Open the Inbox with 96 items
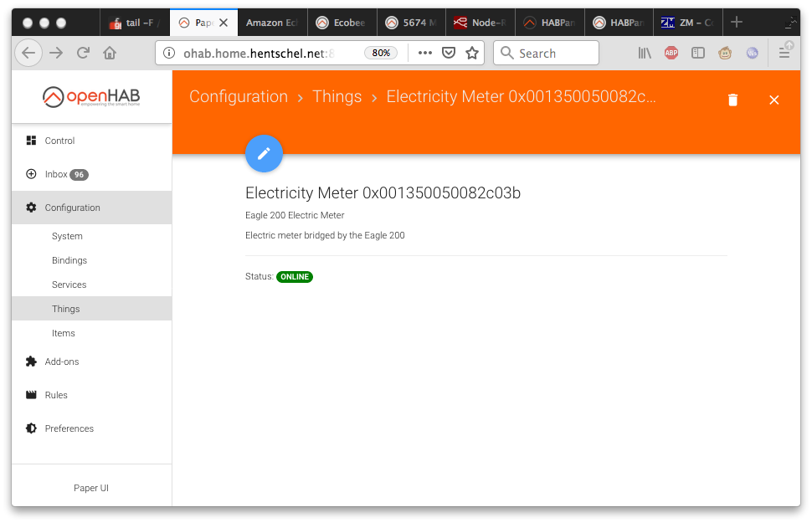 tap(57, 174)
